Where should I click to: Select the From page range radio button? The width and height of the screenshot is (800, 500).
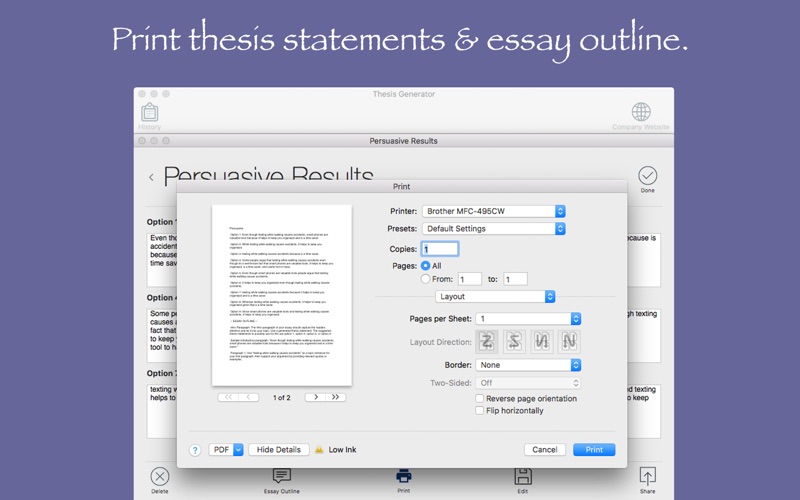tap(425, 279)
